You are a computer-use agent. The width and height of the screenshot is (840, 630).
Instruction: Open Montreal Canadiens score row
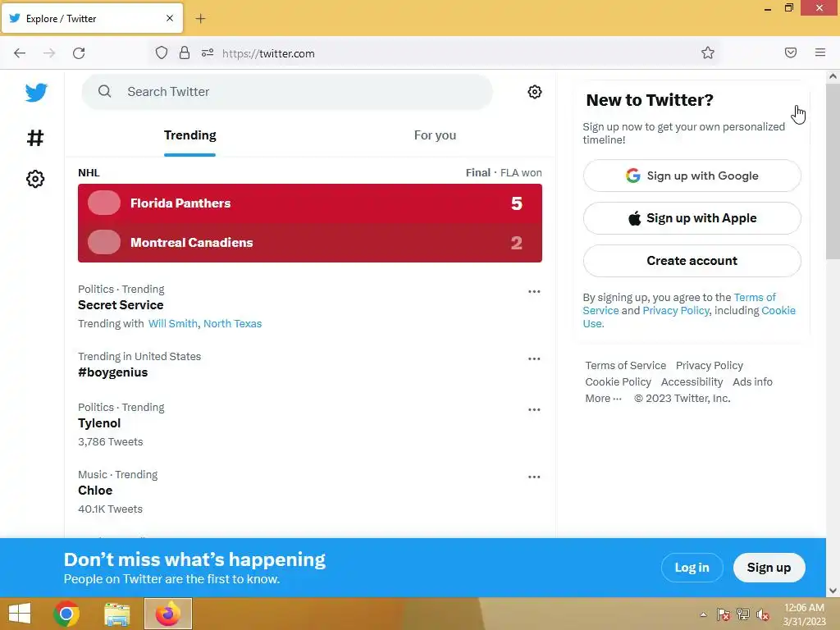pos(309,243)
